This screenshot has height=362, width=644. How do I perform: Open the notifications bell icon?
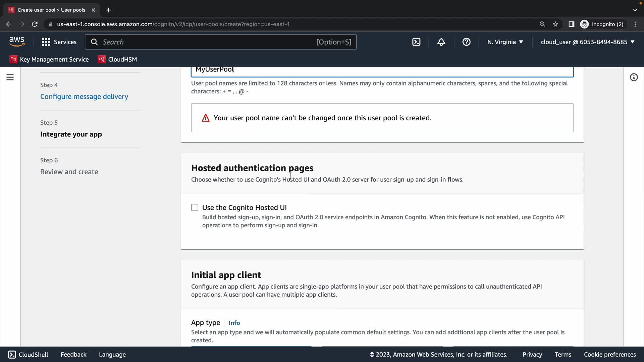point(441,42)
